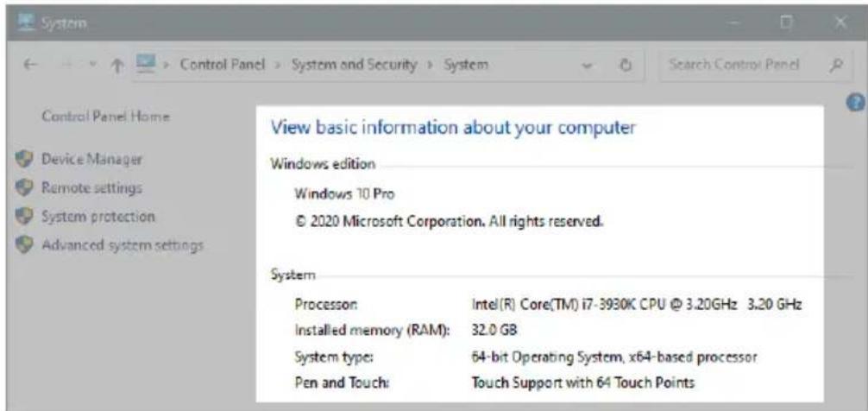Screen dimensions: 868x411
Task: Open System protection link
Action: click(x=98, y=216)
